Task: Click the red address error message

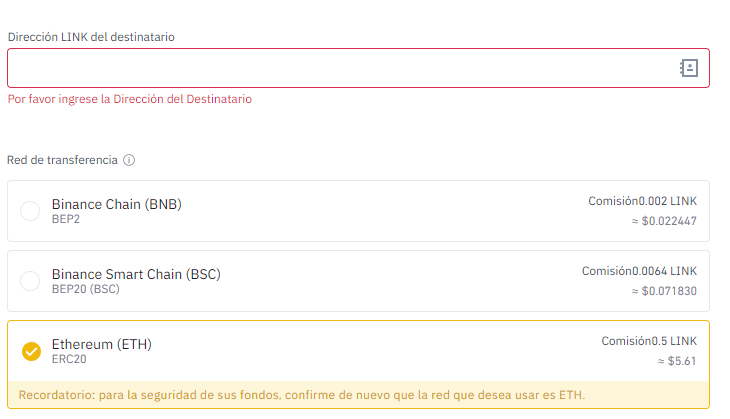Action: [x=129, y=99]
